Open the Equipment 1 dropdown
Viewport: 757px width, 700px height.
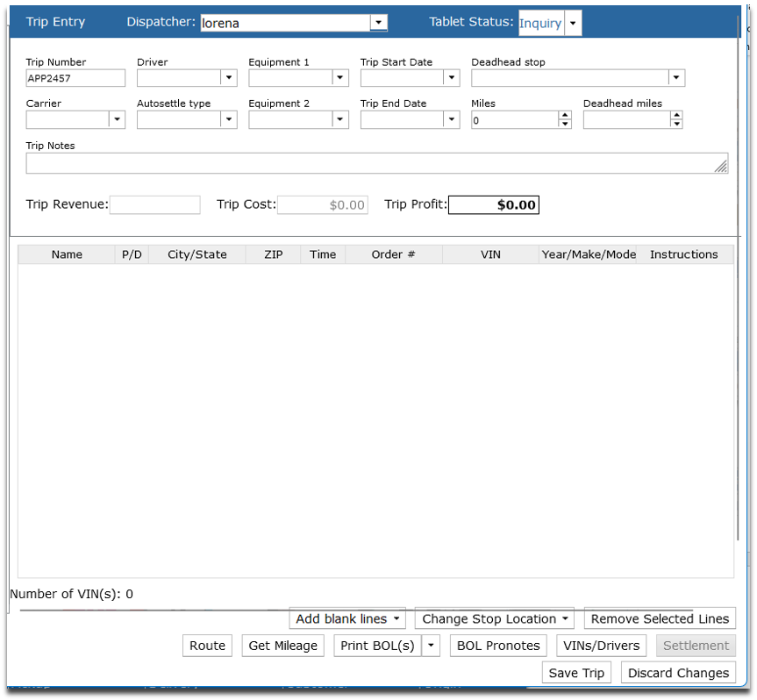[x=339, y=78]
